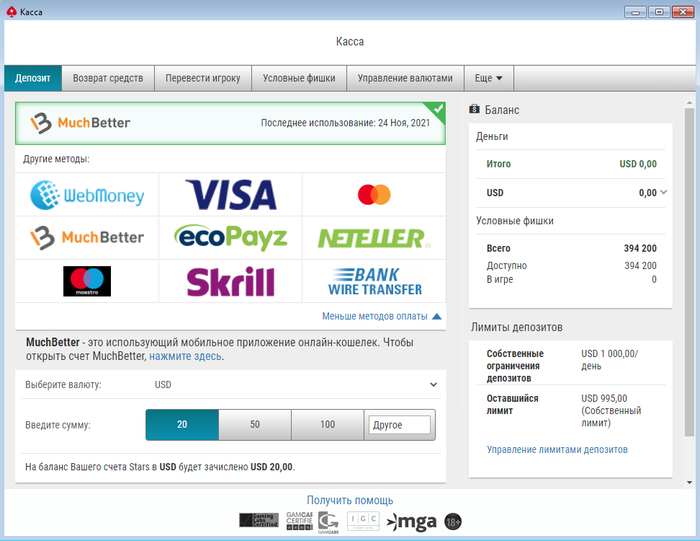Open the Gamcare Certified badge
This screenshot has height=541, width=700.
point(299,520)
